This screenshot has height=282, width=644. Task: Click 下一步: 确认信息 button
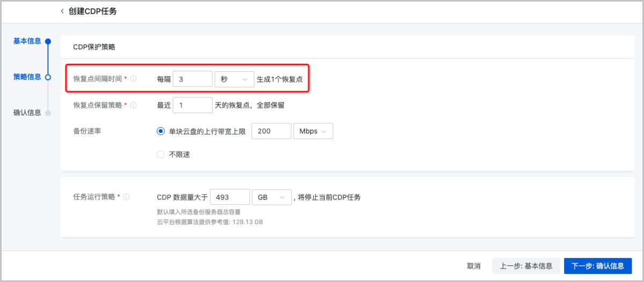click(x=597, y=266)
